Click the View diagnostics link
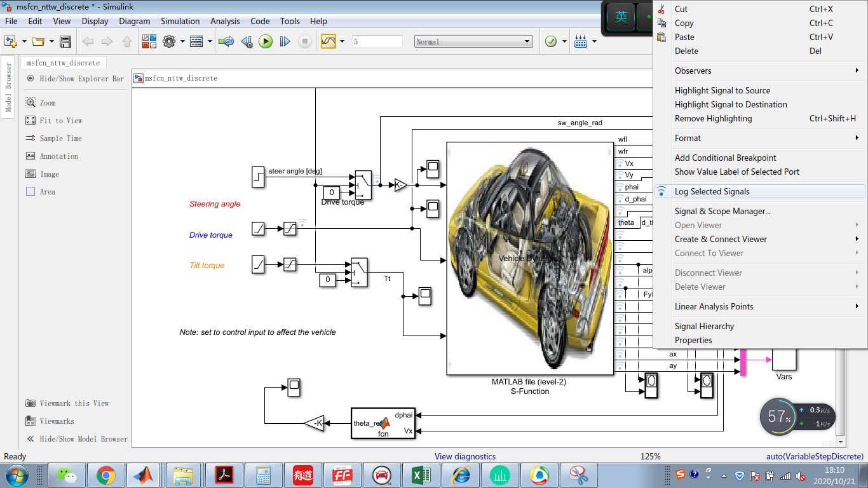Image resolution: width=868 pixels, height=488 pixels. [x=465, y=456]
